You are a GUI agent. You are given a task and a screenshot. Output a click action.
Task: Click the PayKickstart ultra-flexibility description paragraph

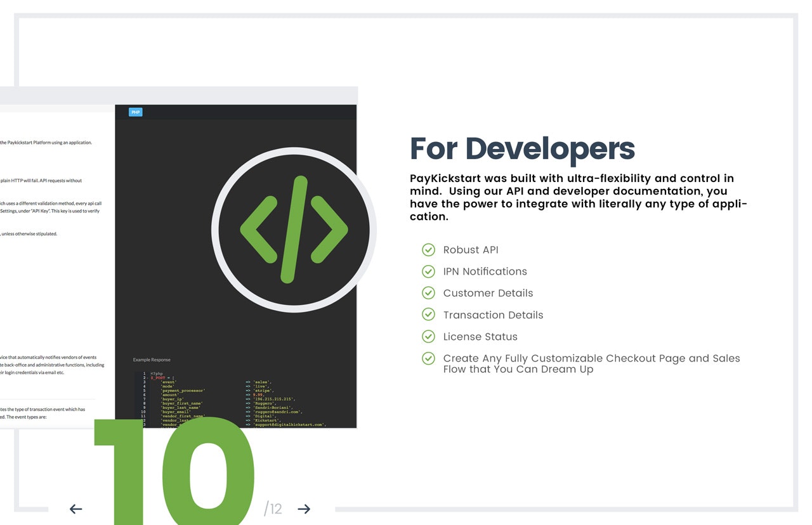579,197
